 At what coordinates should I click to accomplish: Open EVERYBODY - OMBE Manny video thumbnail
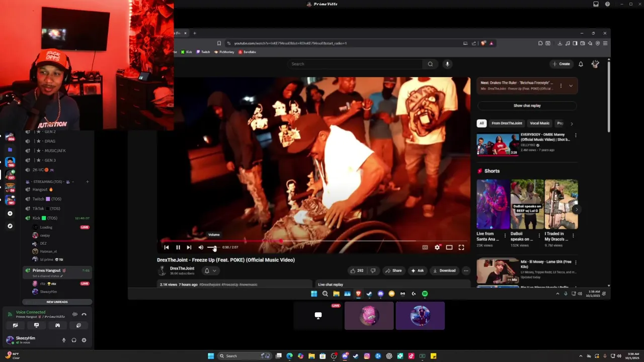click(498, 144)
